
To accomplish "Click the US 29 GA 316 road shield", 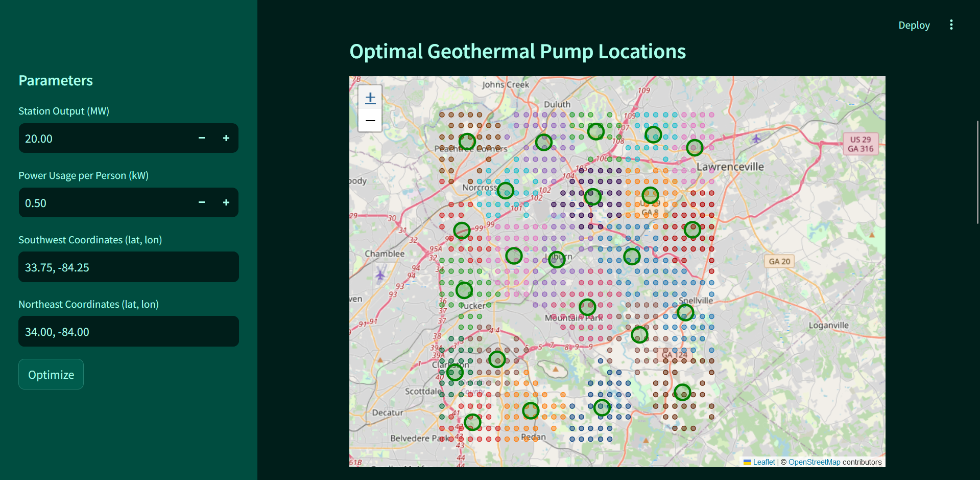I will [861, 144].
